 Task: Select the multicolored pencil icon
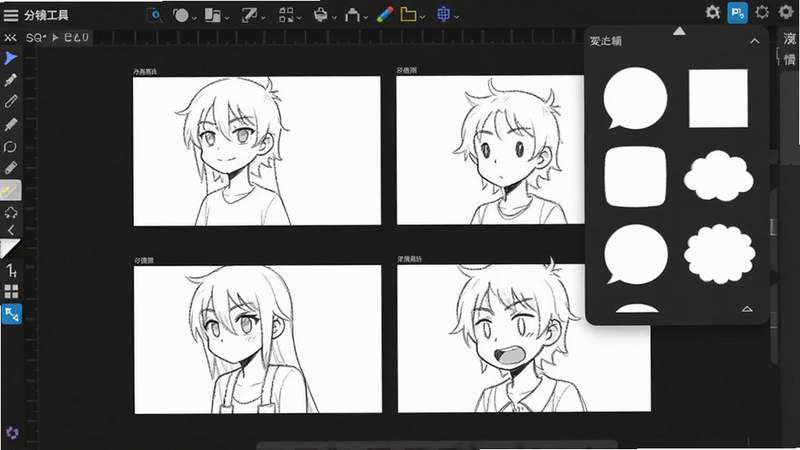(x=385, y=14)
